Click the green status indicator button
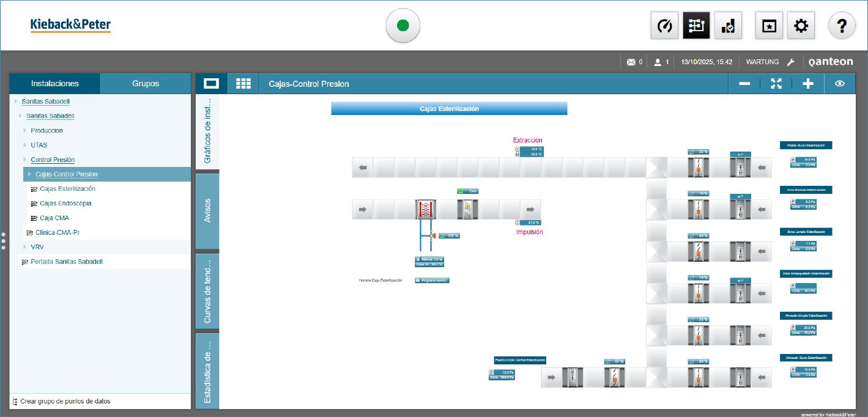This screenshot has width=868, height=417. 402,26
